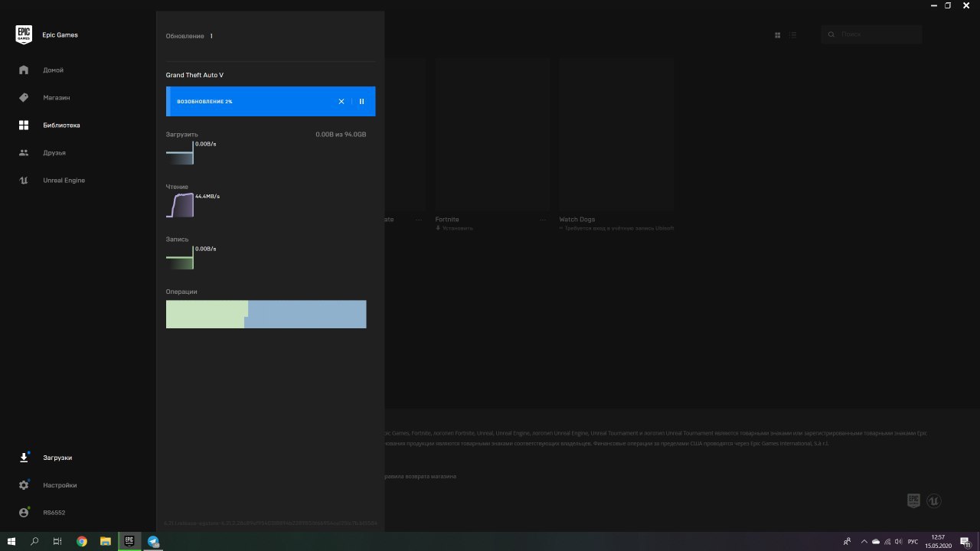Click Установить under Fortnite

455,228
